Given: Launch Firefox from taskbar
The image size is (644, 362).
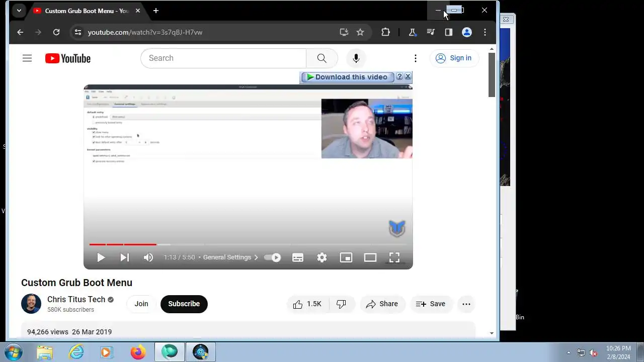Looking at the screenshot, I should (x=137, y=352).
